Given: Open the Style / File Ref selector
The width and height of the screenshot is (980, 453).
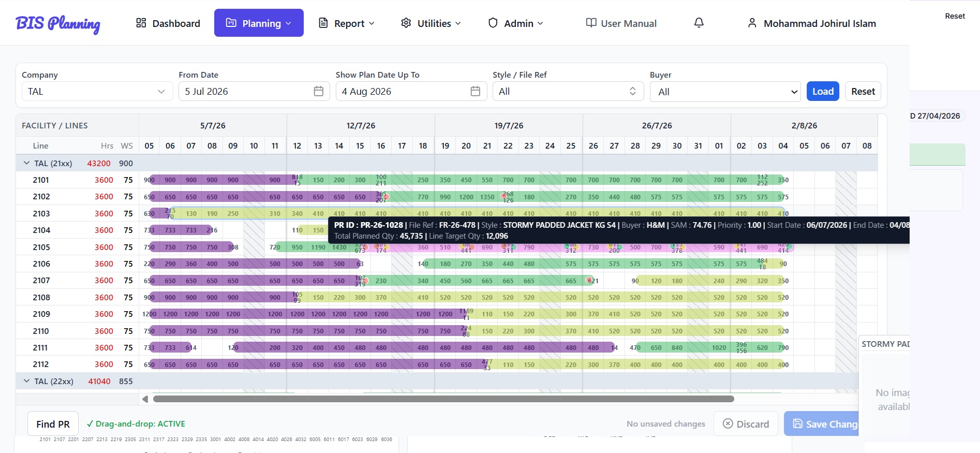Looking at the screenshot, I should (x=568, y=91).
